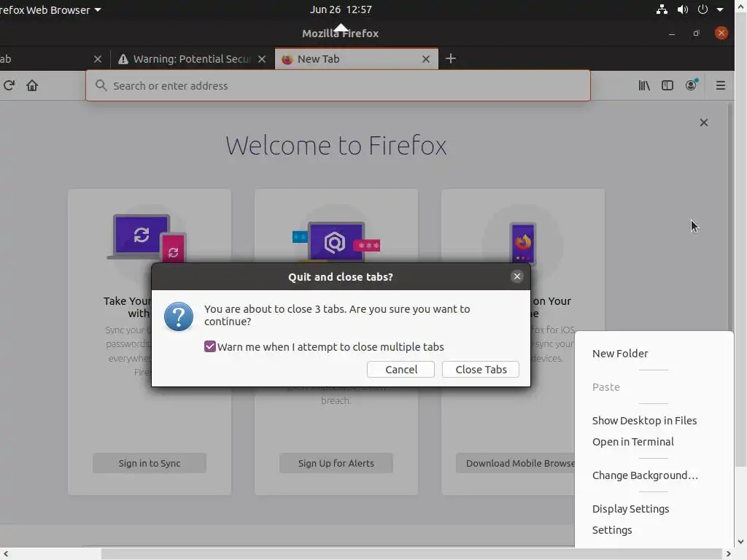Open volume control in system tray

point(683,9)
